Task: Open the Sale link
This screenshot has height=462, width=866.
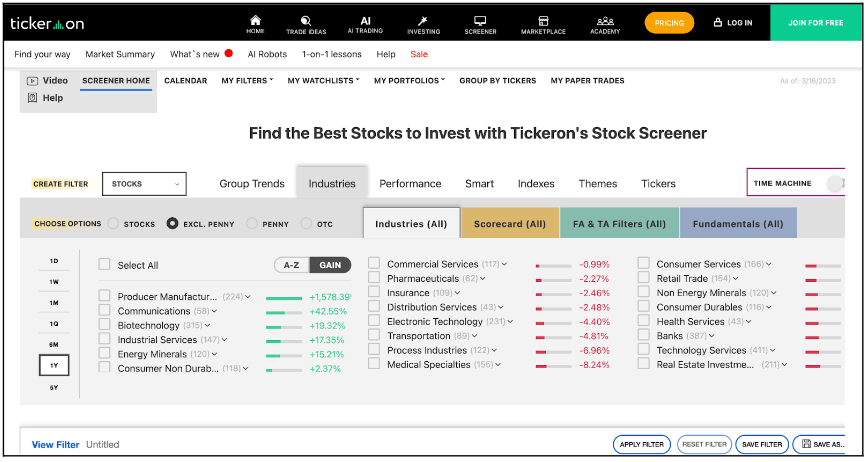Action: [419, 54]
